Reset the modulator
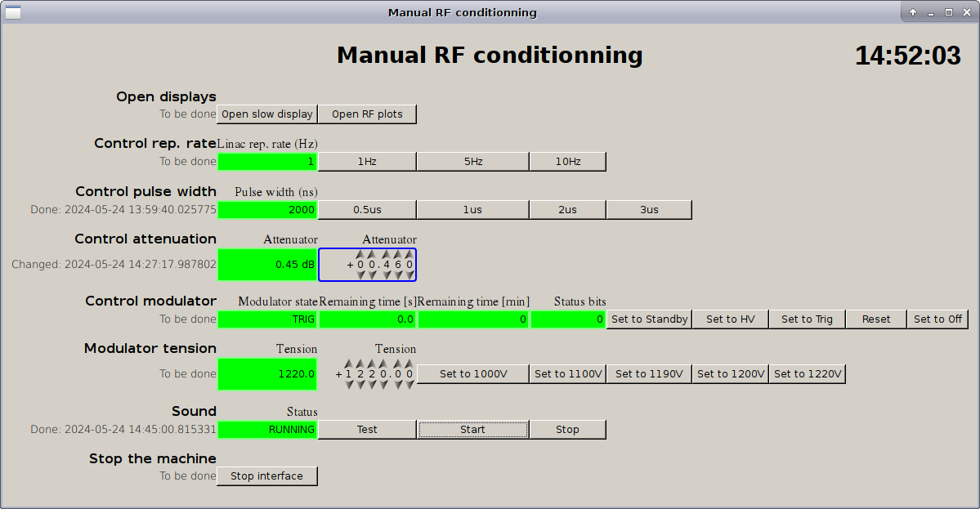The height and width of the screenshot is (509, 980). (875, 319)
